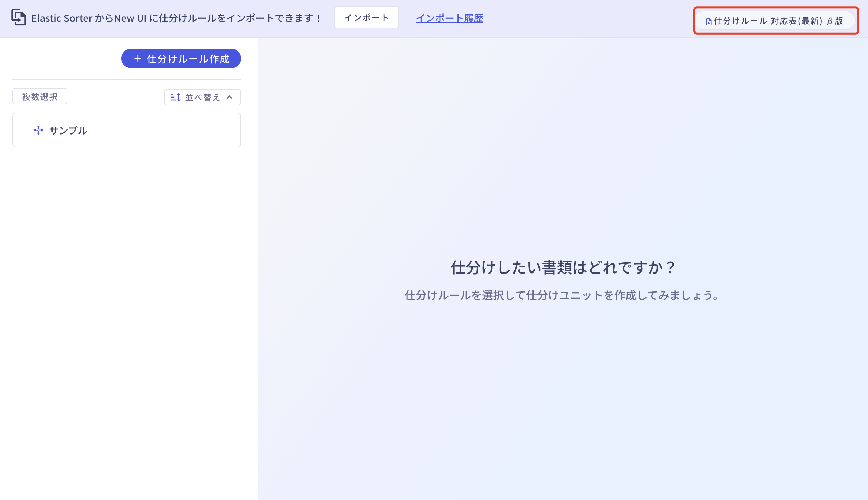The height and width of the screenshot is (500, 868).
Task: Click the four-arrow move icon on the rule card
Action: (38, 130)
